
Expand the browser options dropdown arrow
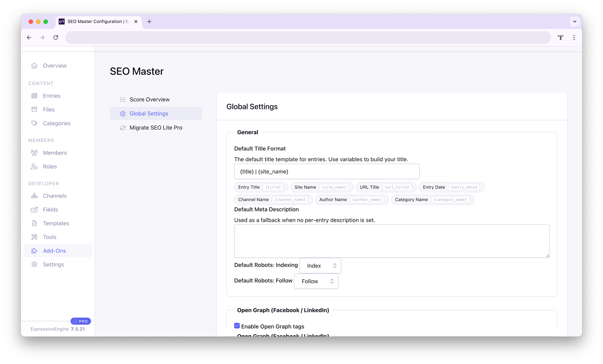pyautogui.click(x=575, y=21)
